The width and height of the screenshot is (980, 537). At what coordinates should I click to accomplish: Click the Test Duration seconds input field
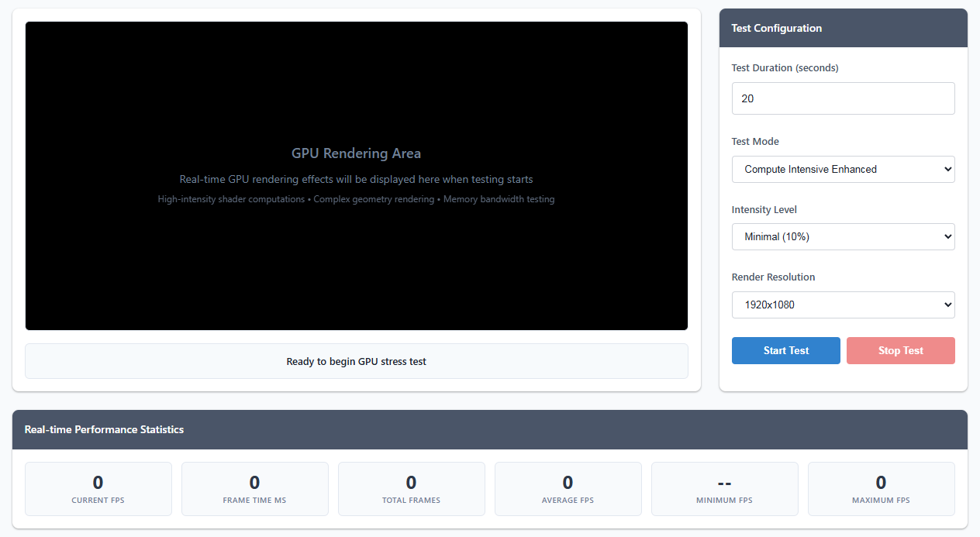[x=843, y=98]
